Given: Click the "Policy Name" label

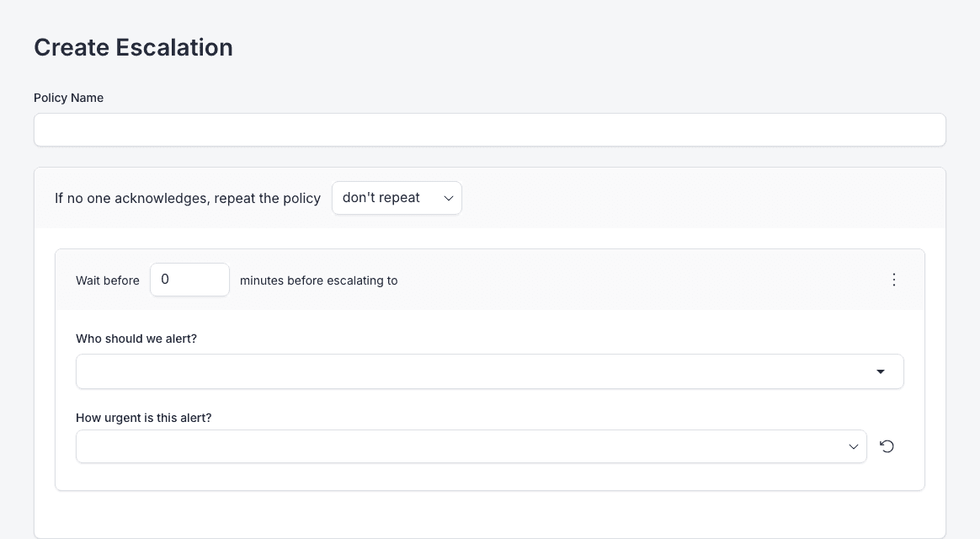Looking at the screenshot, I should pos(69,98).
